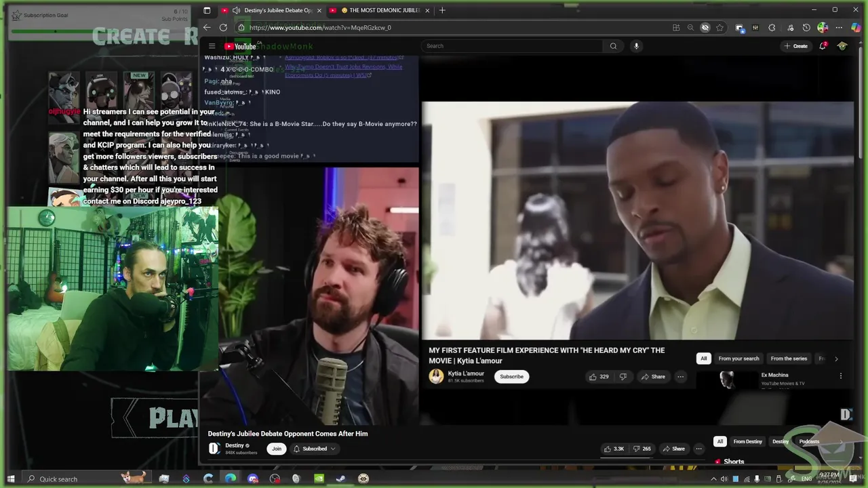Subscribe to Kytia L'amour channel

click(511, 377)
